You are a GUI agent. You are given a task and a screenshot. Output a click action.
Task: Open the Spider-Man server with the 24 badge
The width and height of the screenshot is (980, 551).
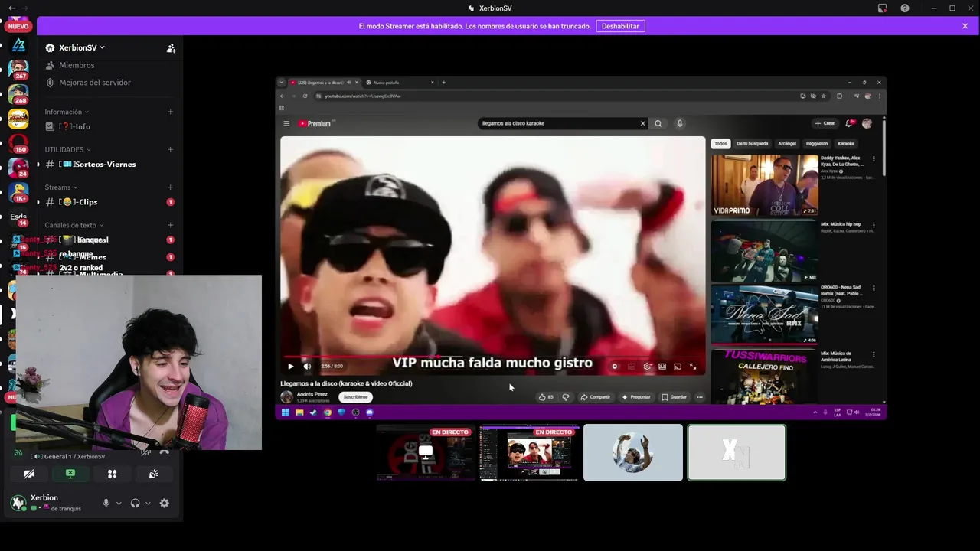pyautogui.click(x=18, y=168)
